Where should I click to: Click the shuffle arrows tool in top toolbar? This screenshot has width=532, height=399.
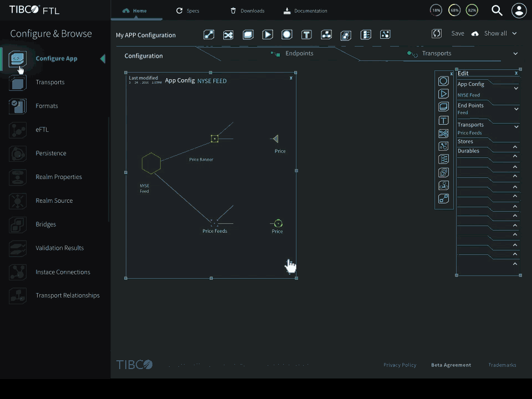point(228,35)
